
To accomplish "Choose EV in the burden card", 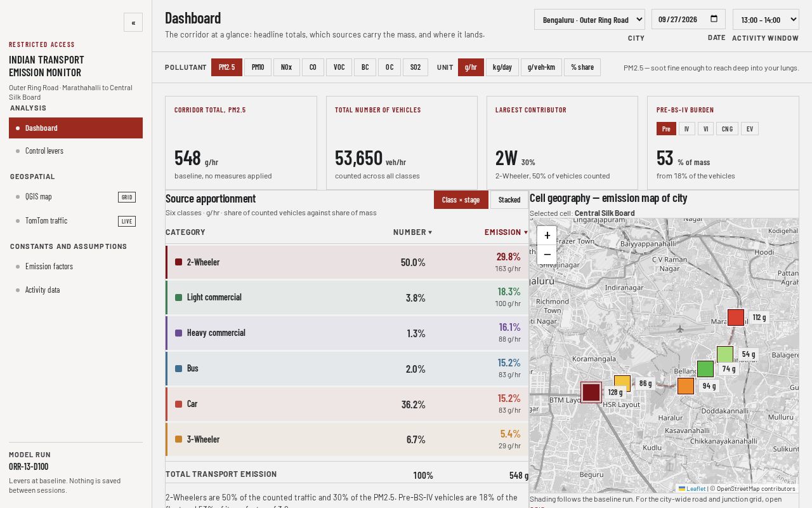I will (x=750, y=129).
